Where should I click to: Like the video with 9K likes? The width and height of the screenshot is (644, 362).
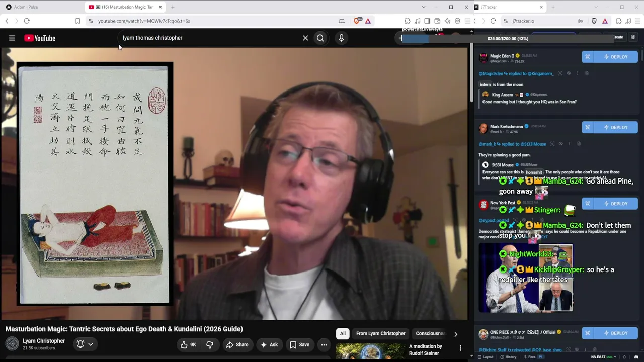188,345
